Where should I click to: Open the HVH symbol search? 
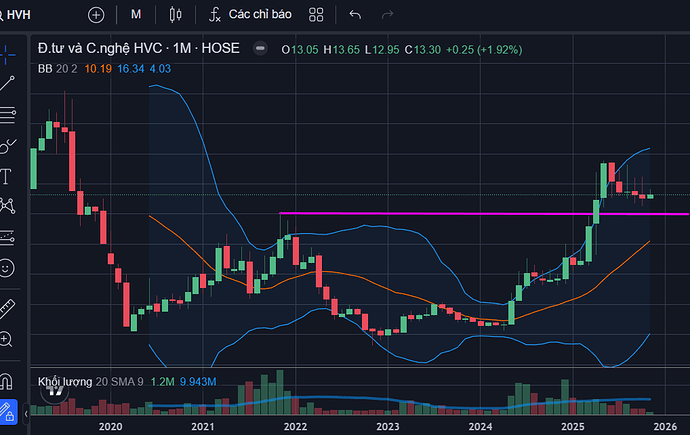point(15,15)
